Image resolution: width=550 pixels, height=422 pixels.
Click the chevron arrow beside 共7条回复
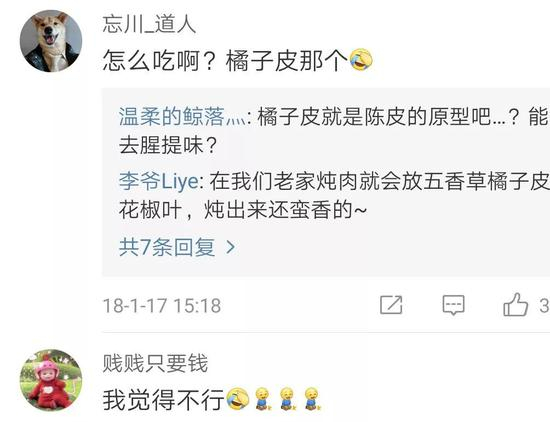[230, 247]
